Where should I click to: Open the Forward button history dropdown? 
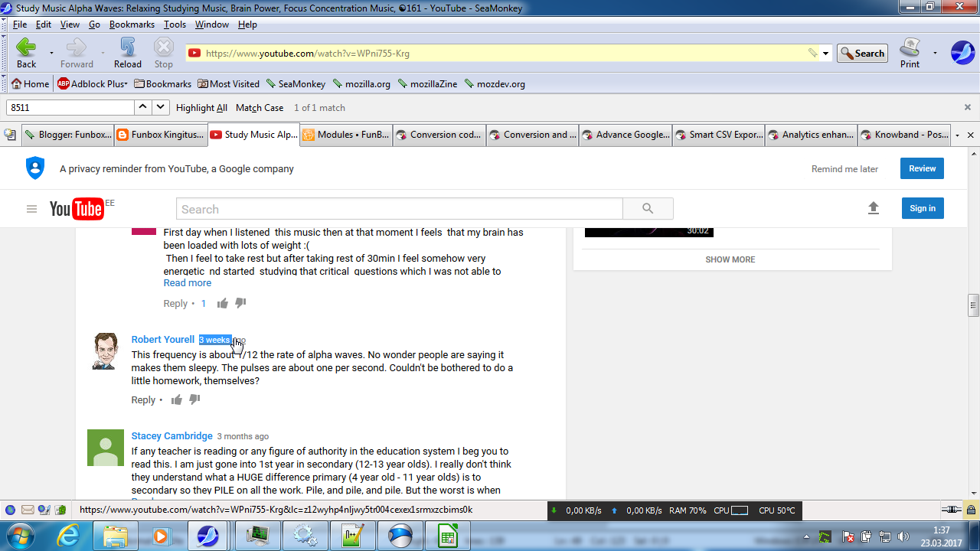click(x=103, y=53)
